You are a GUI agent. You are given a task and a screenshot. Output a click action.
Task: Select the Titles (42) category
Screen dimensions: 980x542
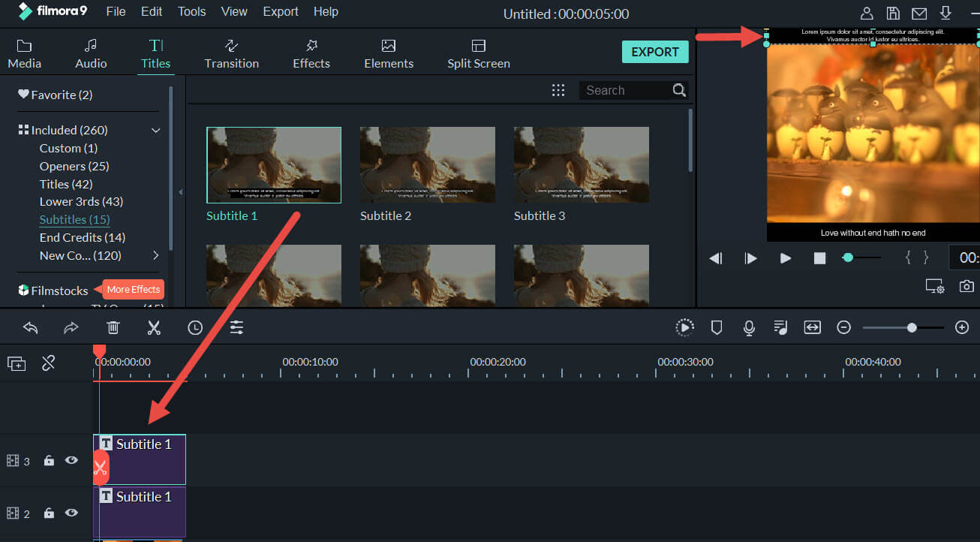pos(66,184)
